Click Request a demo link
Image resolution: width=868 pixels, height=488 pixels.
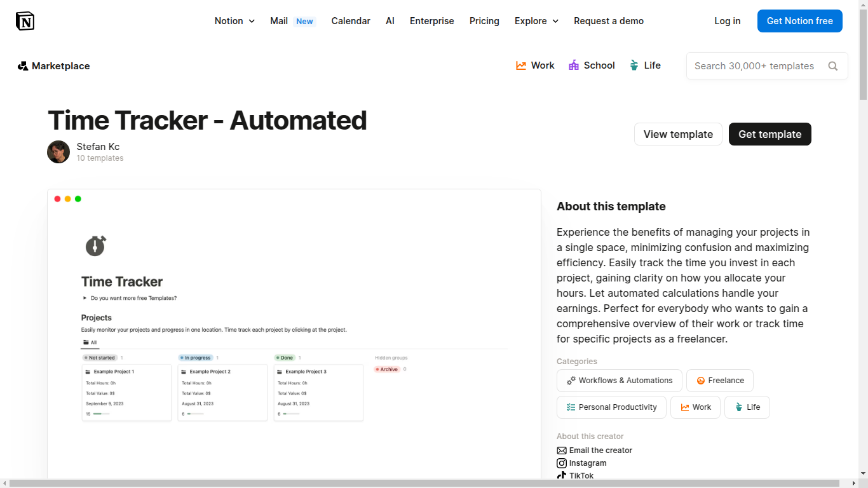(x=609, y=21)
